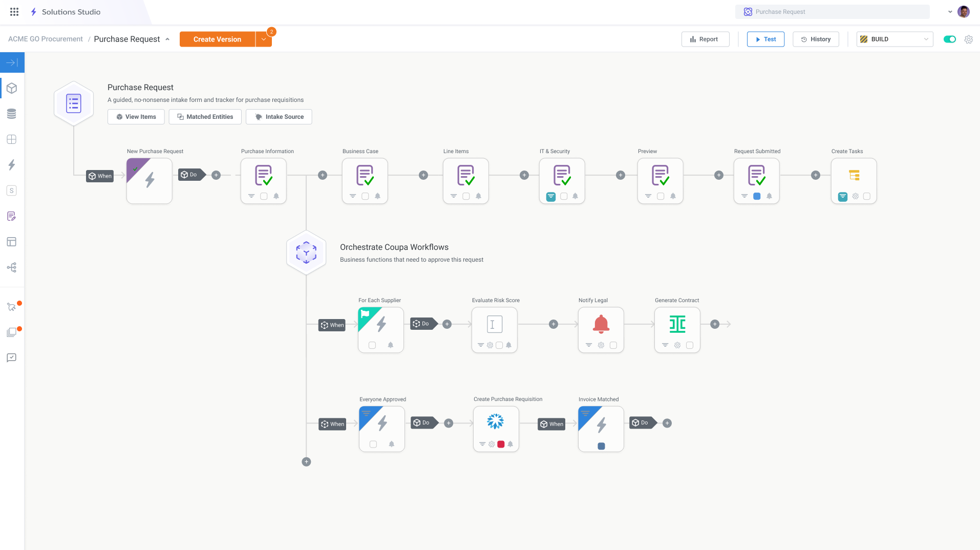The image size is (980, 550).
Task: Toggle the teal switch beside BUILD
Action: coord(949,39)
